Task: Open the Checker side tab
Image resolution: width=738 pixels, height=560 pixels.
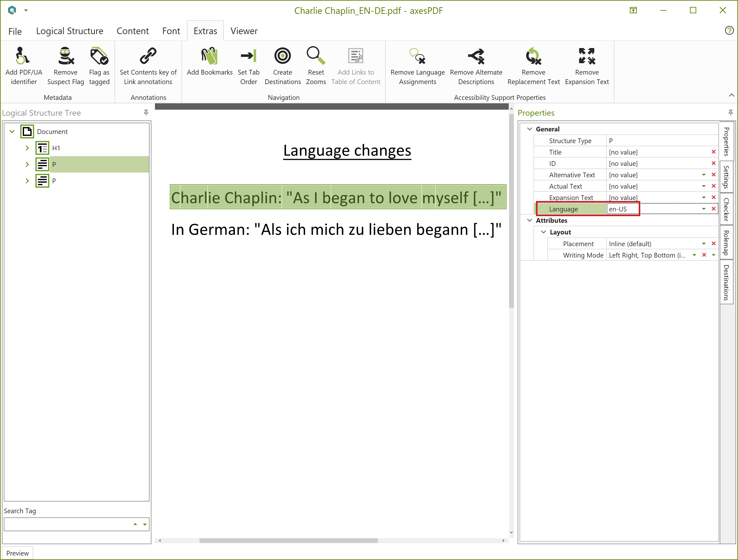Action: (726, 210)
